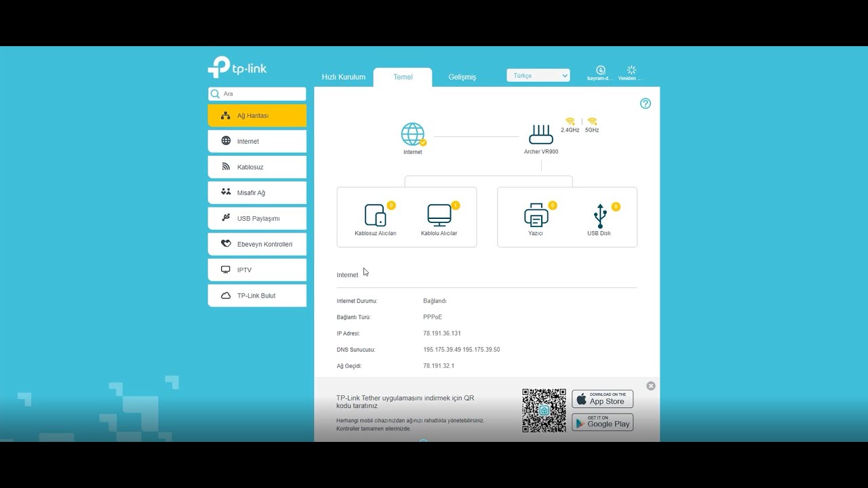This screenshot has width=868, height=488.
Task: Click the 2.4GHz Wi-Fi icon
Action: pos(570,121)
